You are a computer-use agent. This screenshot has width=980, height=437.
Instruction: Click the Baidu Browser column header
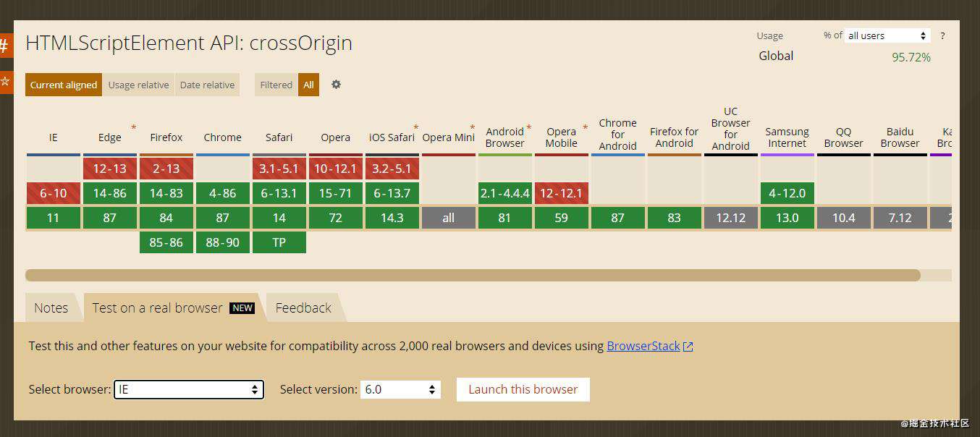pos(900,137)
